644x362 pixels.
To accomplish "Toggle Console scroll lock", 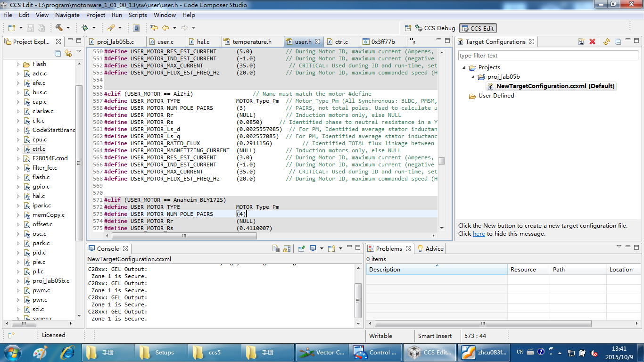I will point(288,248).
